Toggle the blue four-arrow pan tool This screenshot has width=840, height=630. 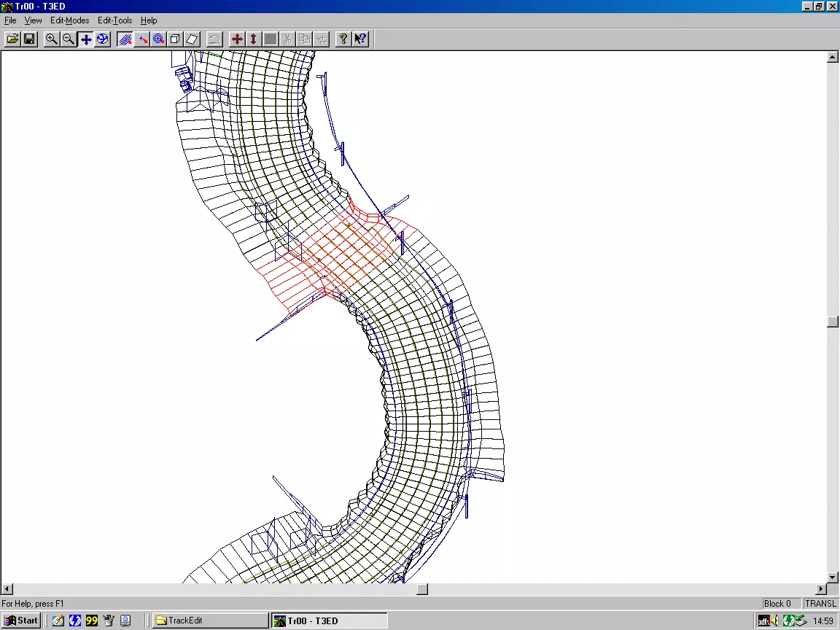[86, 39]
